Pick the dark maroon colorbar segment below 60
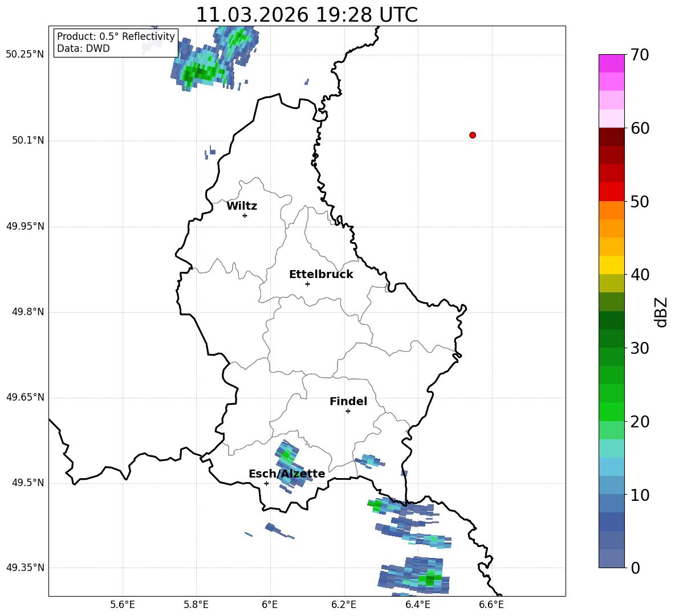 point(611,137)
